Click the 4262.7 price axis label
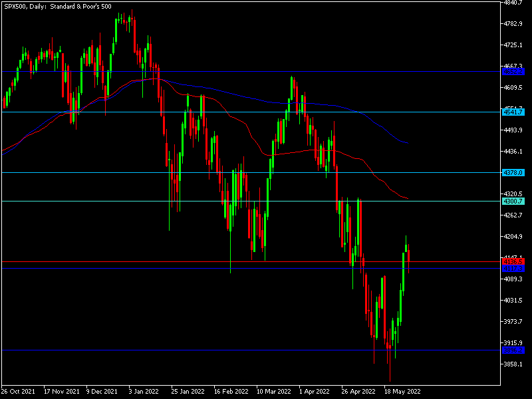The height and width of the screenshot is (399, 532). pos(513,215)
